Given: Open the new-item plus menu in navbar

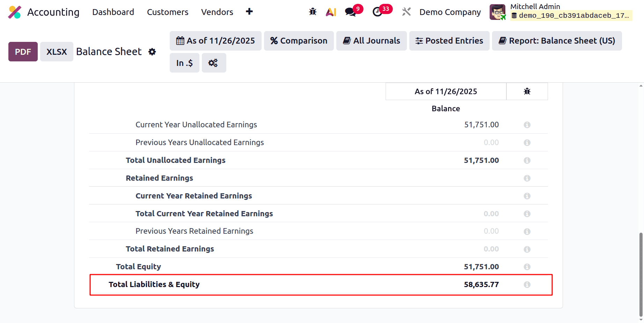Looking at the screenshot, I should coord(249,12).
